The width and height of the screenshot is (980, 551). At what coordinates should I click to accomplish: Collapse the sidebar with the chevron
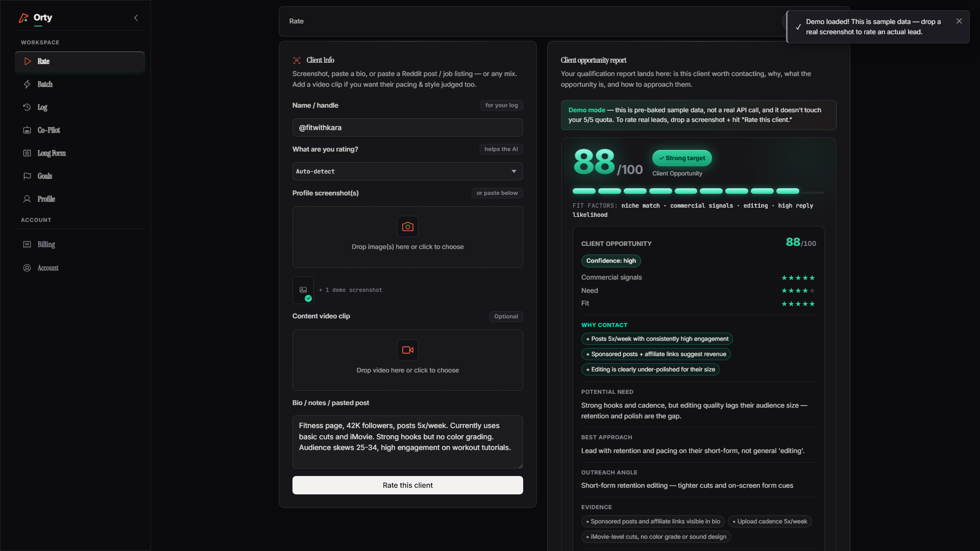[x=136, y=18]
